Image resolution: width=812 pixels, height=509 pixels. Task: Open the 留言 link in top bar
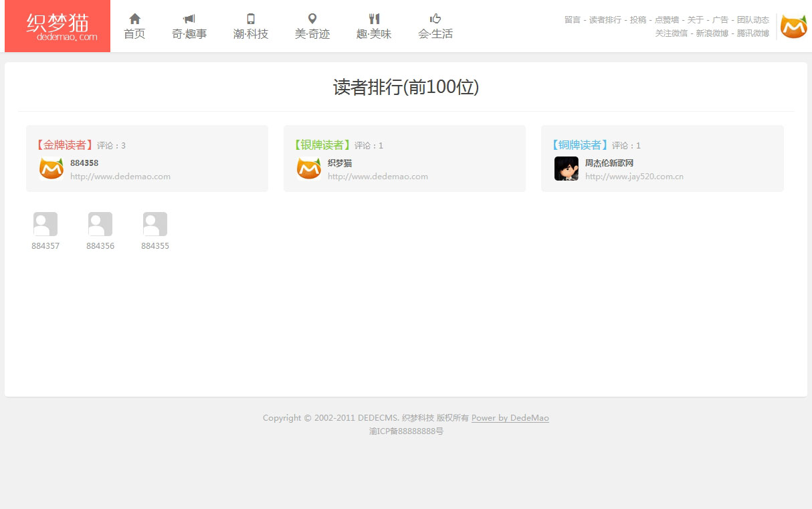coord(573,20)
